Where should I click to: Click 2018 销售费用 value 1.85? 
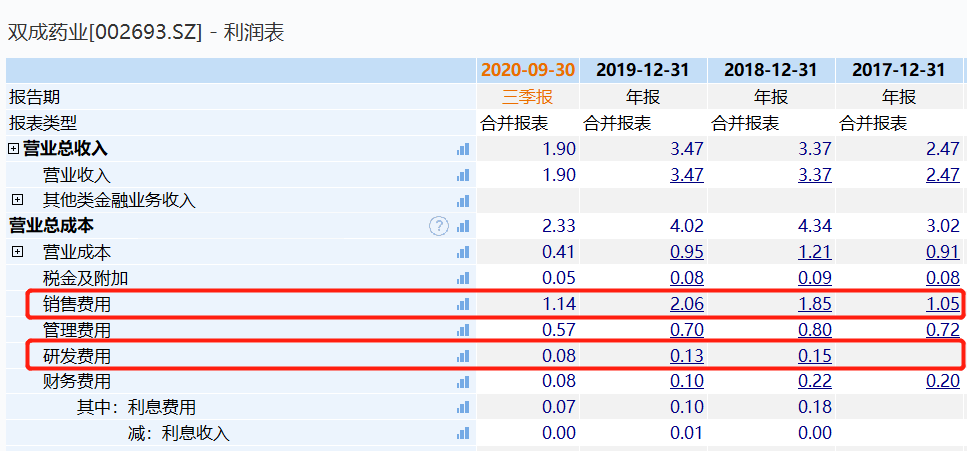coord(814,304)
